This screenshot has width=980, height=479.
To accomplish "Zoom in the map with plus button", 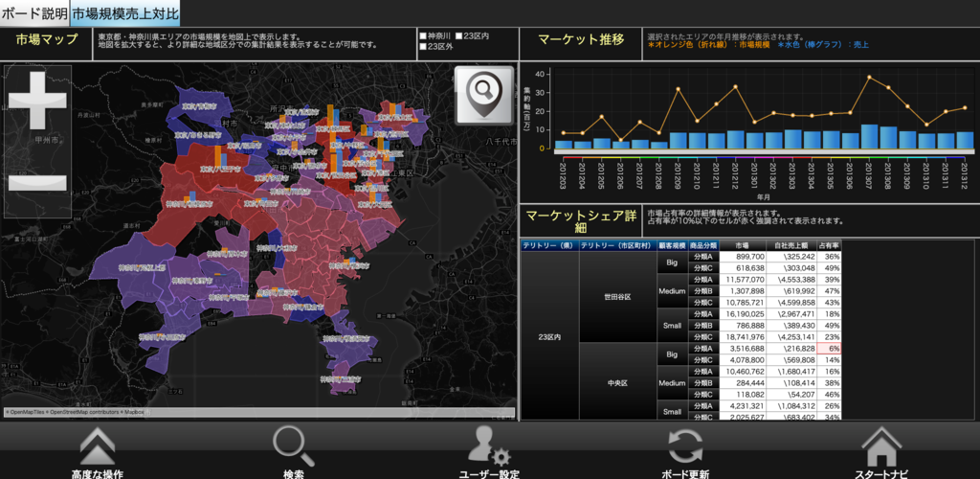I will pos(37,100).
